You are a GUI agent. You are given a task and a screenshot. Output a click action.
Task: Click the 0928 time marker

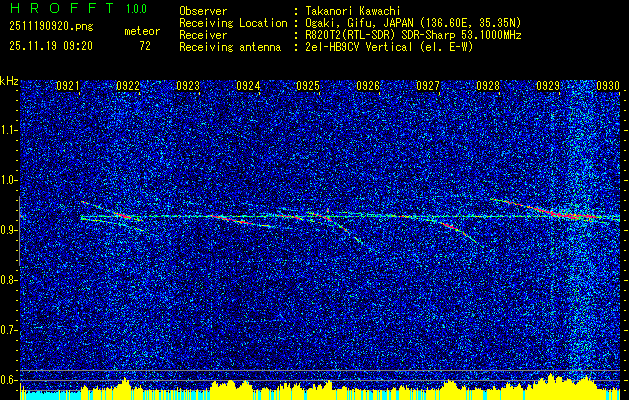(488, 86)
